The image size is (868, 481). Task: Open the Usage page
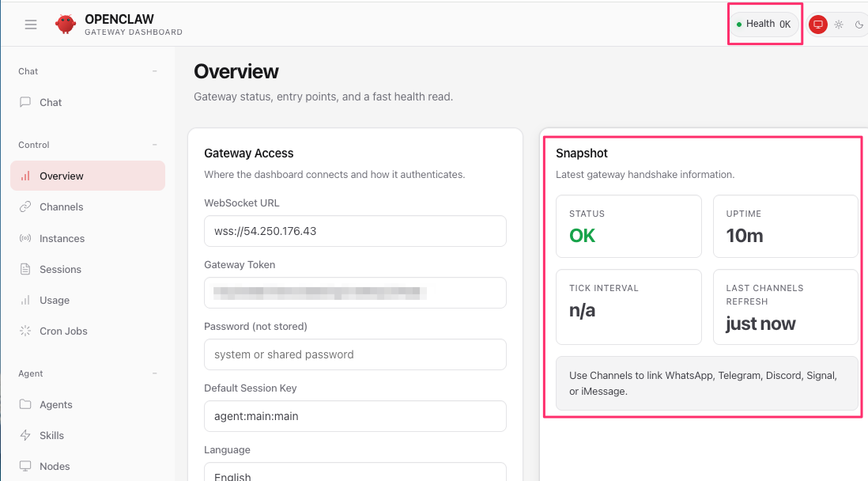(x=55, y=301)
